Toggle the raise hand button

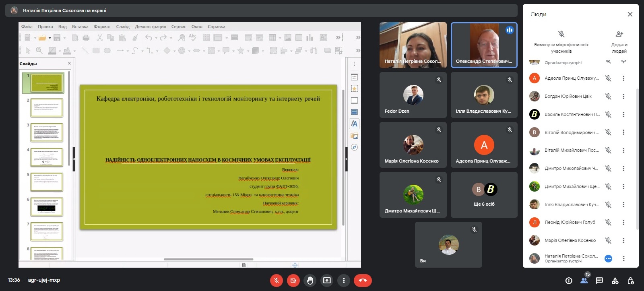click(310, 281)
